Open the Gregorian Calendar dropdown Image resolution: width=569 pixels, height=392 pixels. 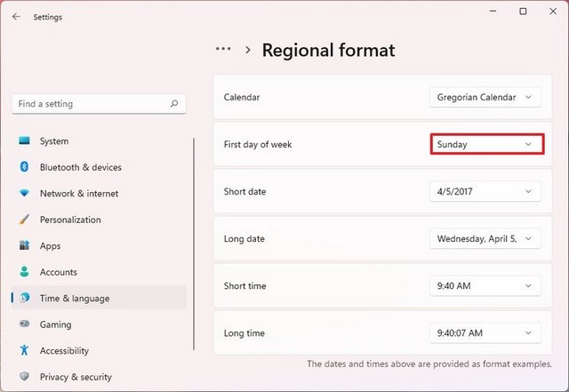(485, 97)
